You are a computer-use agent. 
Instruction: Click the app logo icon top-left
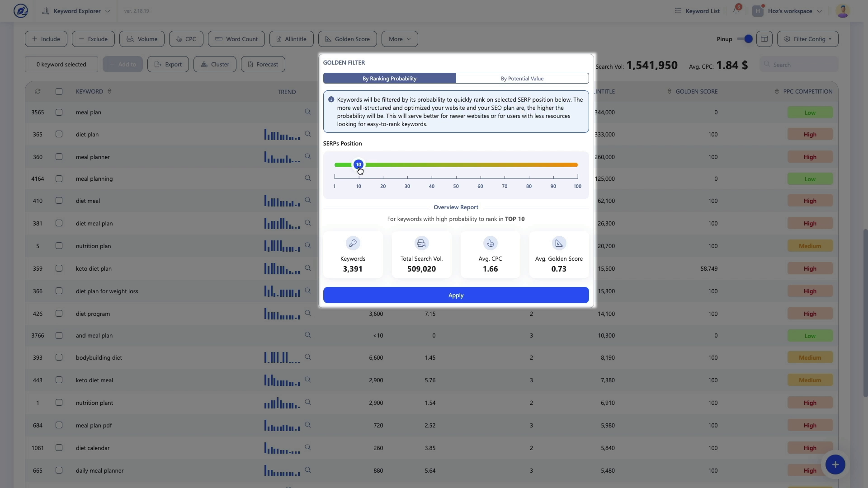point(21,11)
